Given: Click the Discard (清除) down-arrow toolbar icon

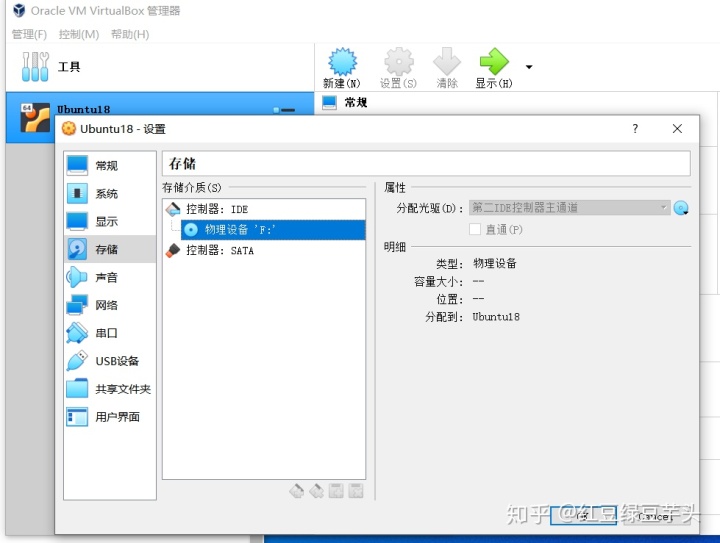Looking at the screenshot, I should [447, 62].
